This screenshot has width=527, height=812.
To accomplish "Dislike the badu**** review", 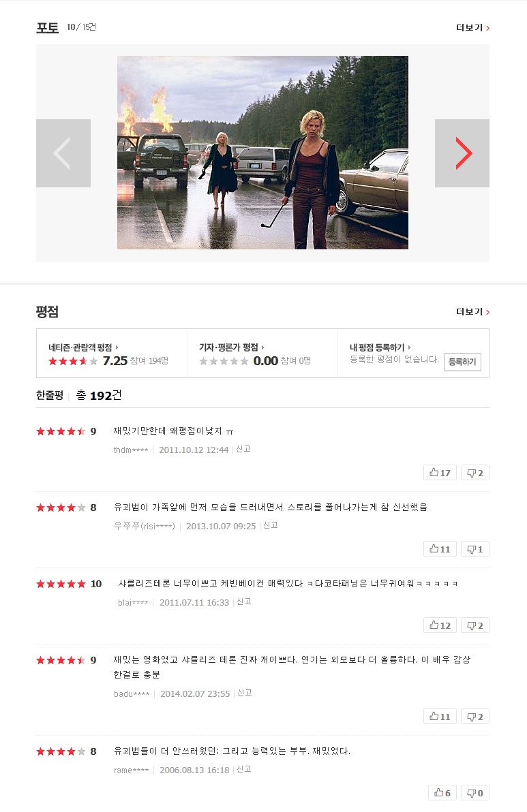I will click(475, 717).
